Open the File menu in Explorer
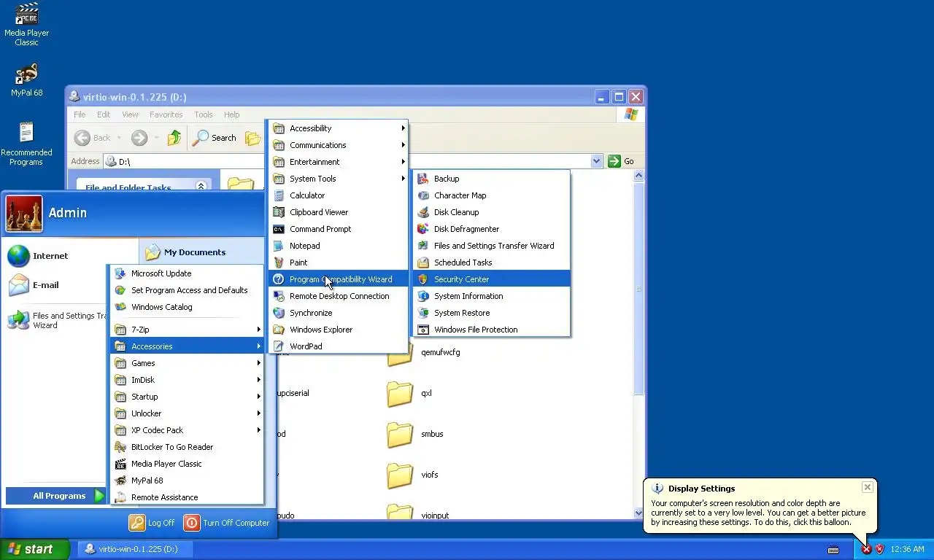 80,114
